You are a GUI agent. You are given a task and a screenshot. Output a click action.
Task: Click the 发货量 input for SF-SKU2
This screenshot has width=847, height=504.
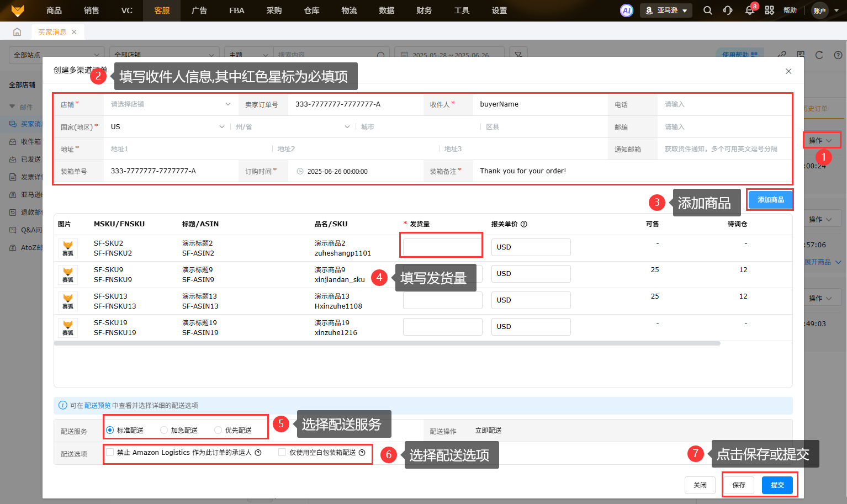(442, 247)
